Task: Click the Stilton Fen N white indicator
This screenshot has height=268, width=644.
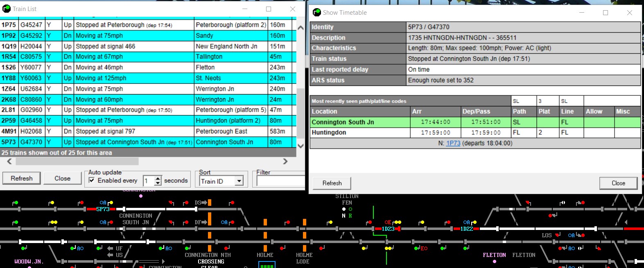Action: (x=344, y=209)
